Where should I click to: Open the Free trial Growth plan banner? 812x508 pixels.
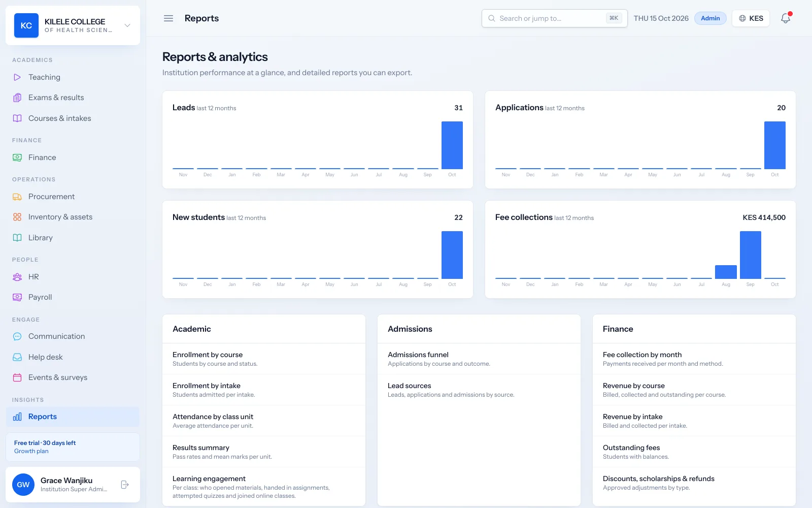pyautogui.click(x=73, y=447)
